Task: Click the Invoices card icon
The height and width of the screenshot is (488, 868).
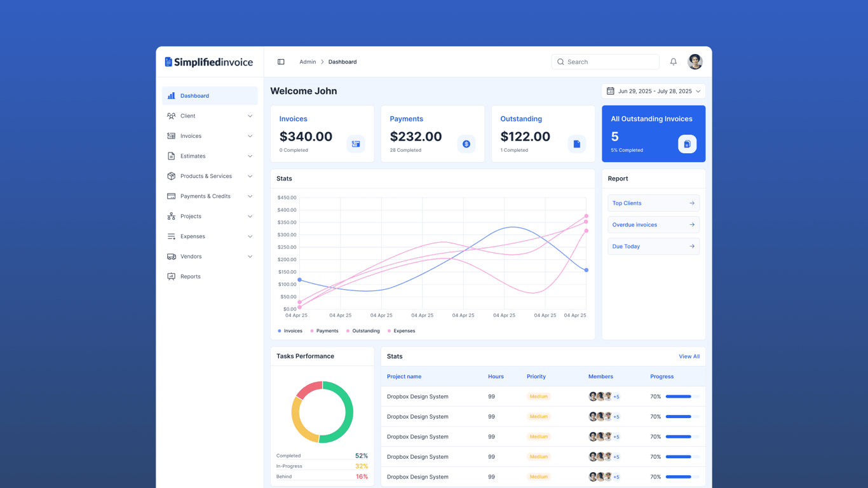Action: pos(356,144)
